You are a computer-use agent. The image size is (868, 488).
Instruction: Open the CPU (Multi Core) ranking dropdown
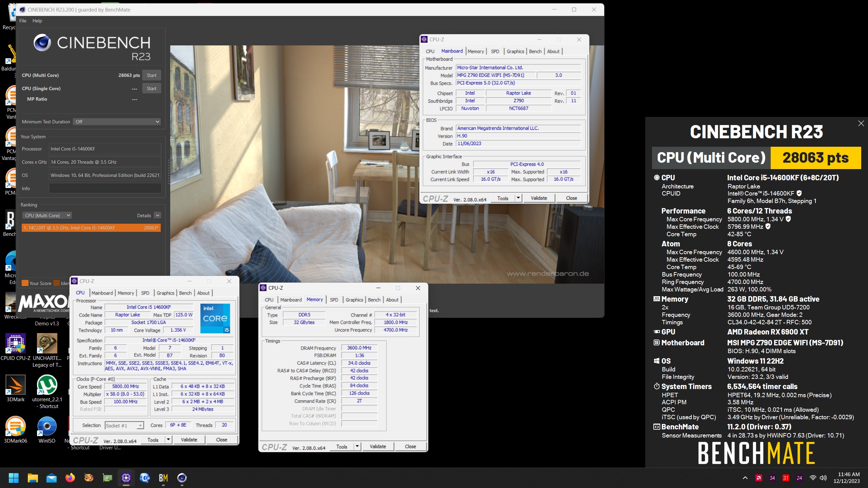[x=47, y=216]
